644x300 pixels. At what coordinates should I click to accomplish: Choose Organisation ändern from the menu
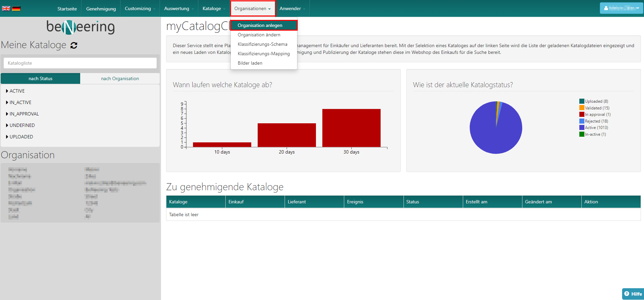(x=259, y=35)
